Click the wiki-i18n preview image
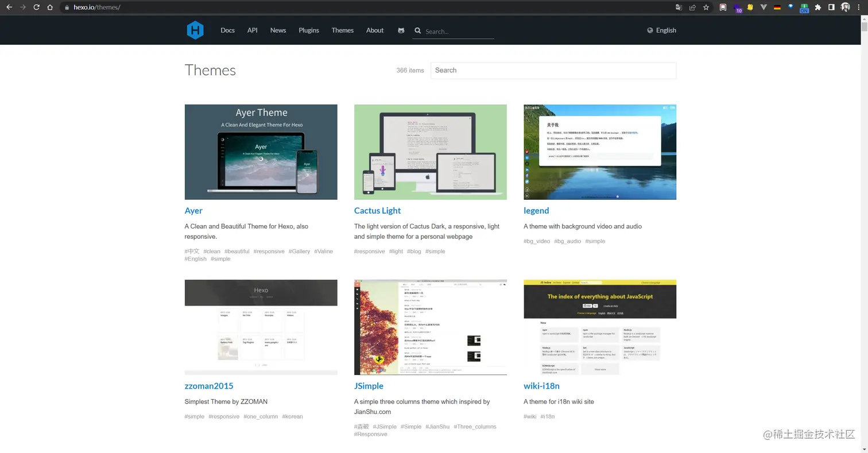 [600, 327]
